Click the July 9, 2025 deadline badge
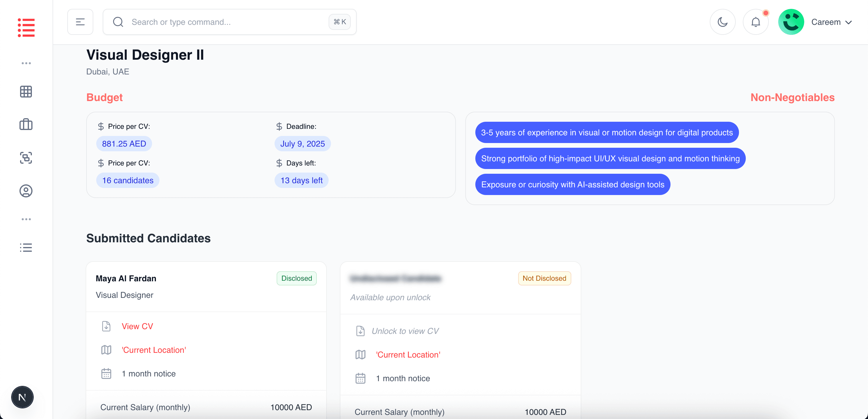The height and width of the screenshot is (419, 868). point(303,144)
